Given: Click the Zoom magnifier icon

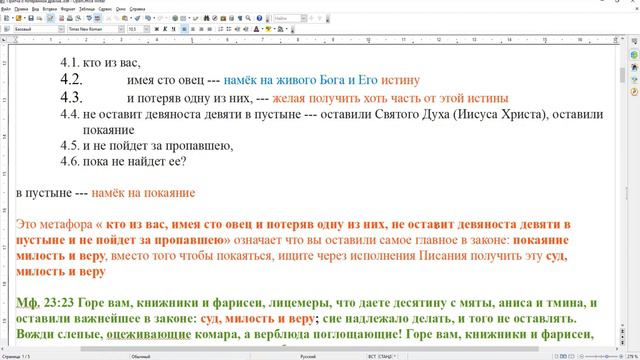Looking at the screenshot, I should point(248,18).
